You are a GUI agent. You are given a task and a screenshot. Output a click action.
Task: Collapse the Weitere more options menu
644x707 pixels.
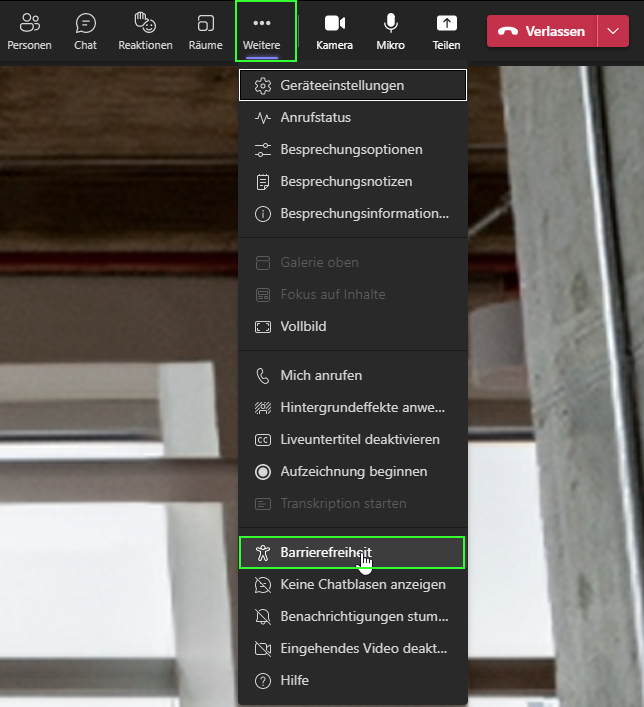(x=261, y=31)
